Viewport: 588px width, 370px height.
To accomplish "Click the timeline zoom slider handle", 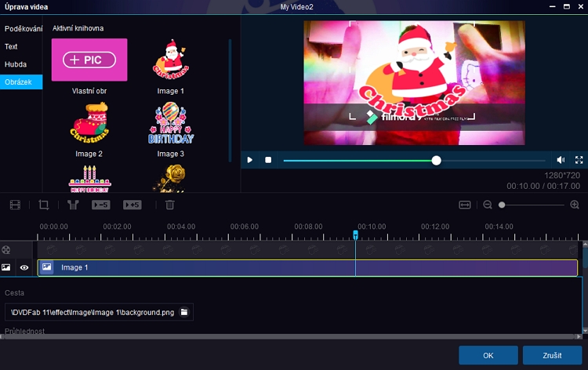I will click(502, 205).
